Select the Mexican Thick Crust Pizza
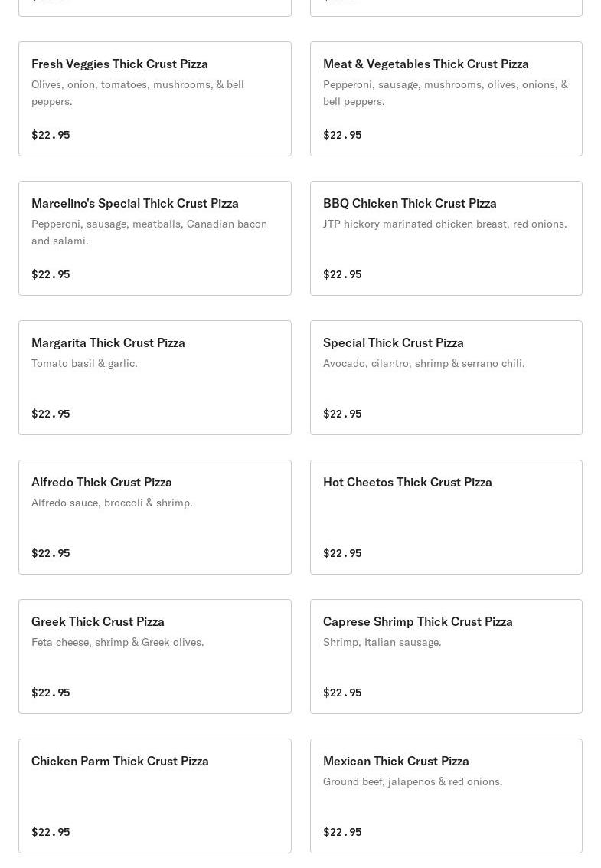The image size is (601, 868). point(396,761)
